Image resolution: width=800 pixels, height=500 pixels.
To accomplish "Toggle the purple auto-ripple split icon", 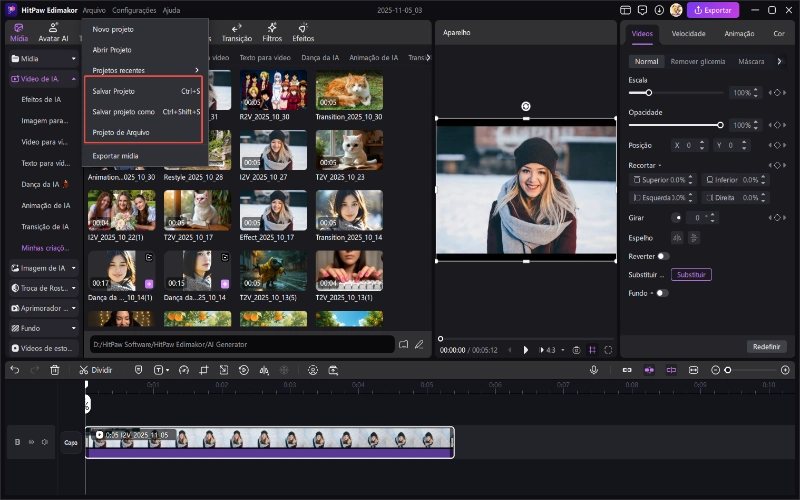I will pyautogui.click(x=671, y=370).
